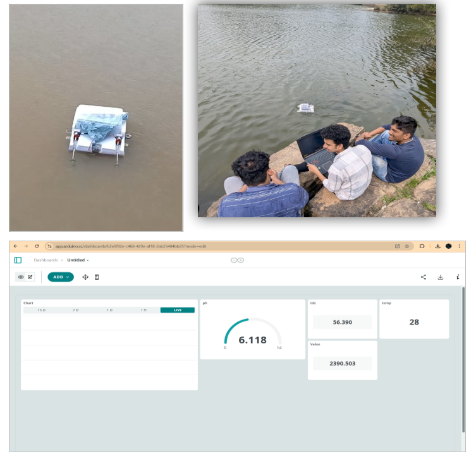The height and width of the screenshot is (461, 476).
Task: Bookmark page with the star icon
Action: pos(407,246)
